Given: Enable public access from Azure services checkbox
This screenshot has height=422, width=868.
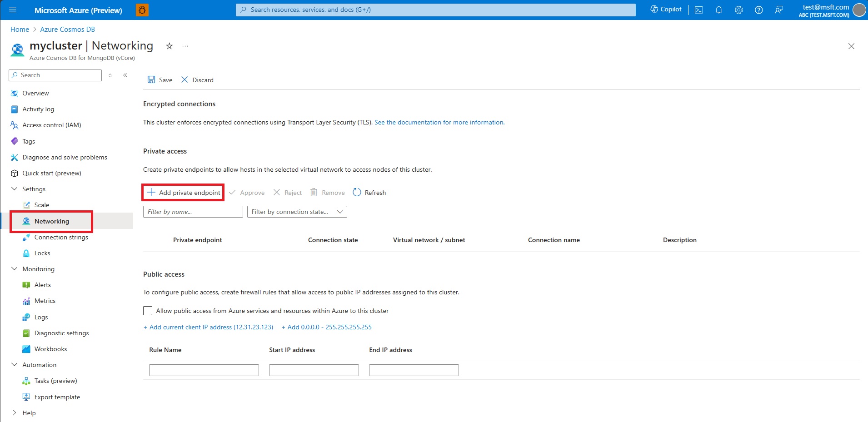Looking at the screenshot, I should click(x=147, y=310).
